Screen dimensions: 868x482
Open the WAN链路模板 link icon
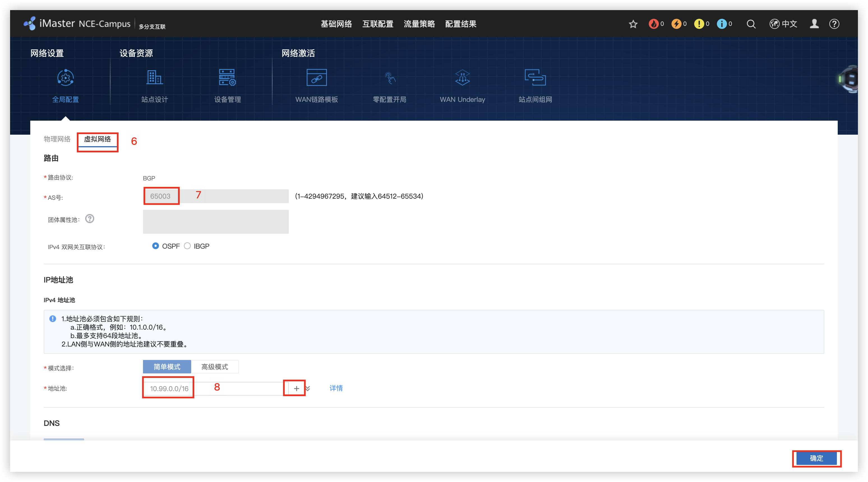317,78
